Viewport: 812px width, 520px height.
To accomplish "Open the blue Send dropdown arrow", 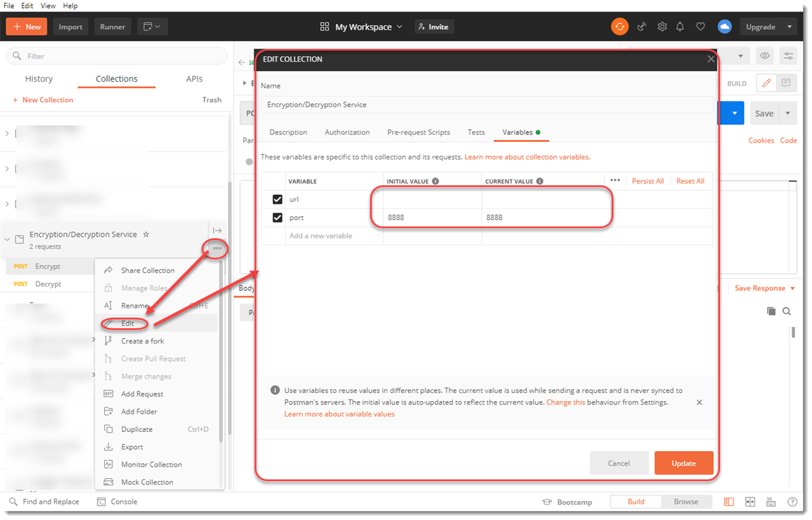I will (734, 113).
